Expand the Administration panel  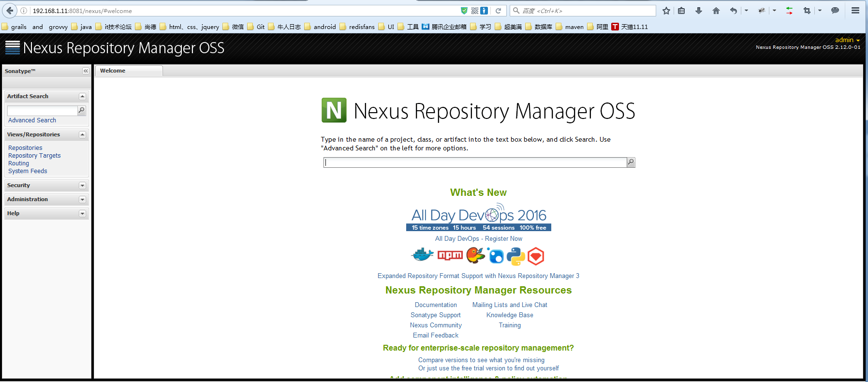[x=82, y=200]
